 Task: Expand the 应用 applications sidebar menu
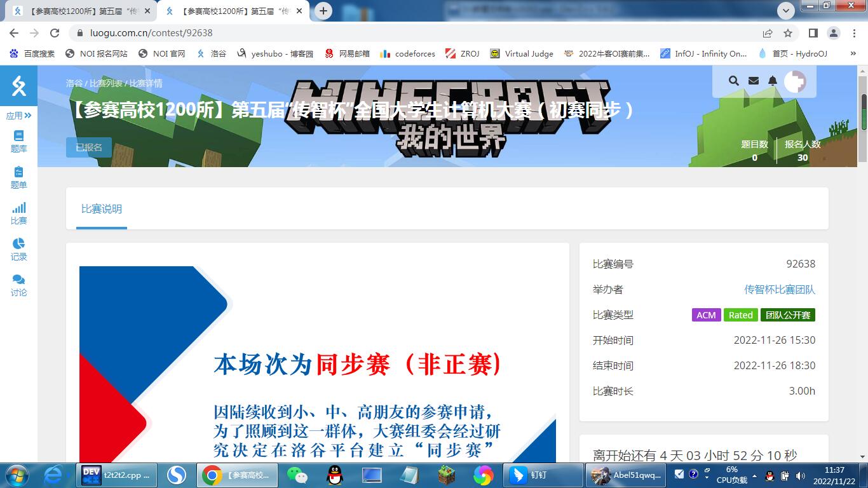[x=18, y=116]
